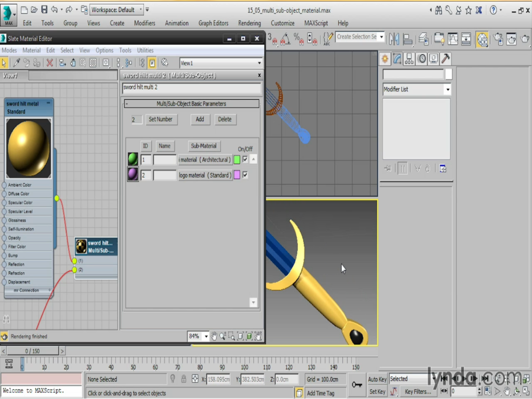532x399 pixels.
Task: Open the 84% zoom level dropdown
Action: 206,337
